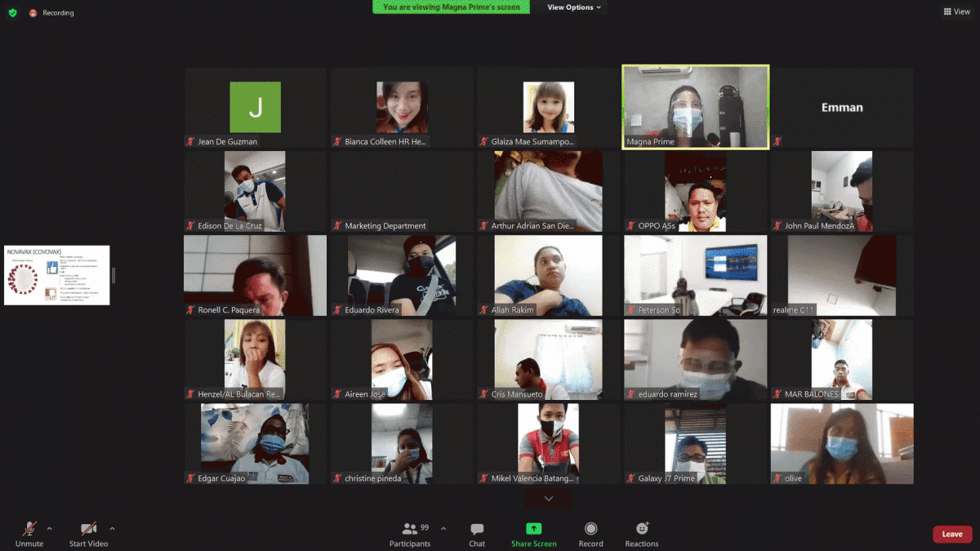Select Jean De Guzman's video tile
Image resolution: width=980 pixels, height=551 pixels.
(255, 107)
